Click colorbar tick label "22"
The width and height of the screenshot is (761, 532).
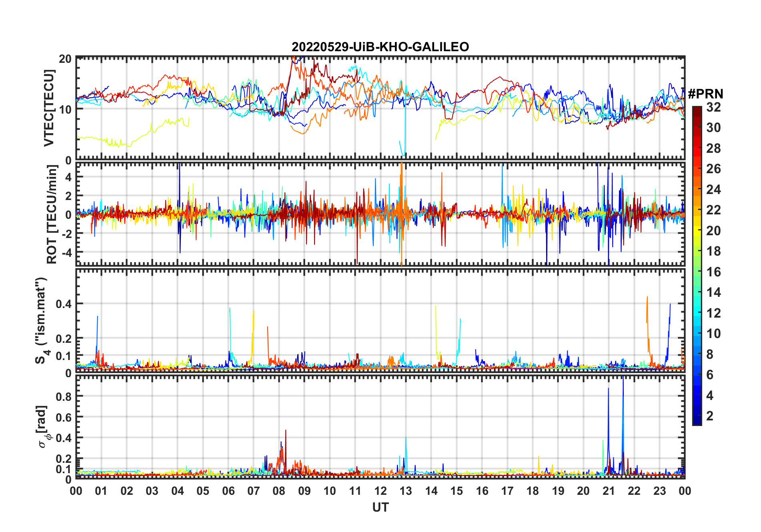pos(713,210)
